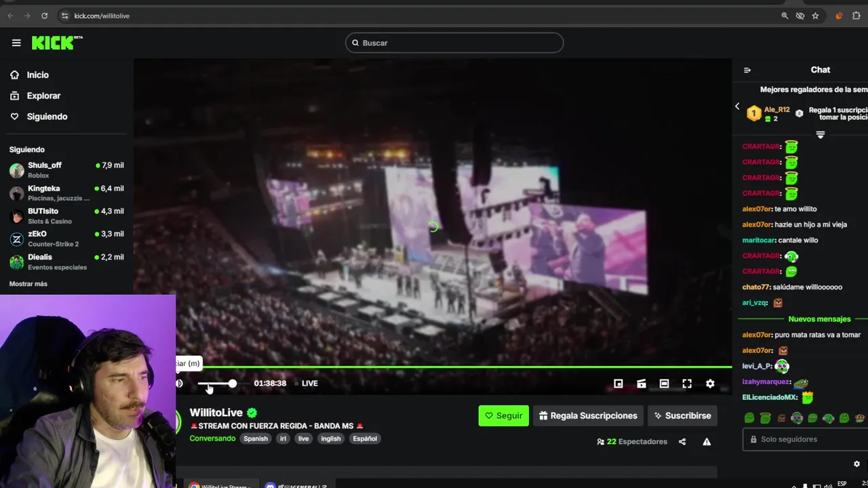Click the gold rank 1 badge
868x488 pixels.
pos(754,114)
